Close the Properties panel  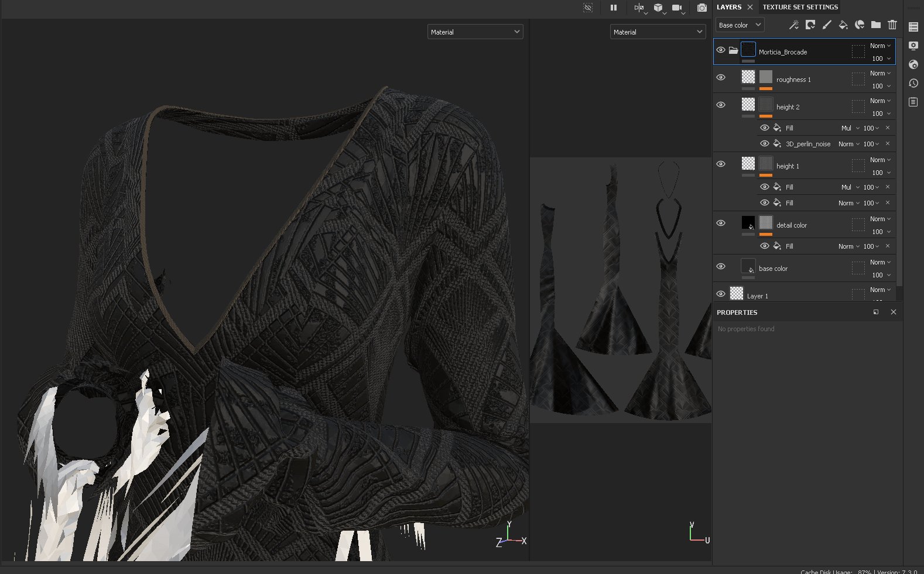point(894,312)
